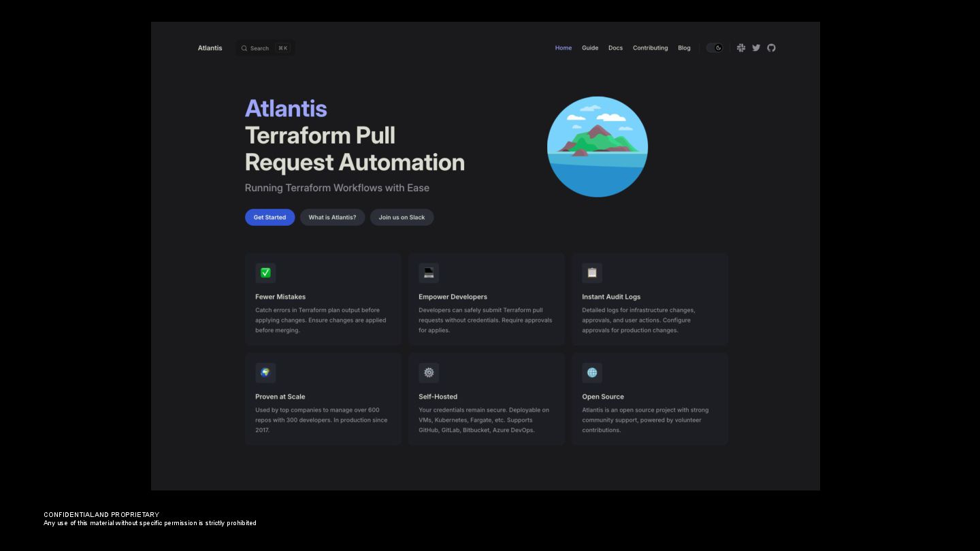The image size is (980, 551).
Task: Open the Slack icon link in navbar
Action: (741, 48)
